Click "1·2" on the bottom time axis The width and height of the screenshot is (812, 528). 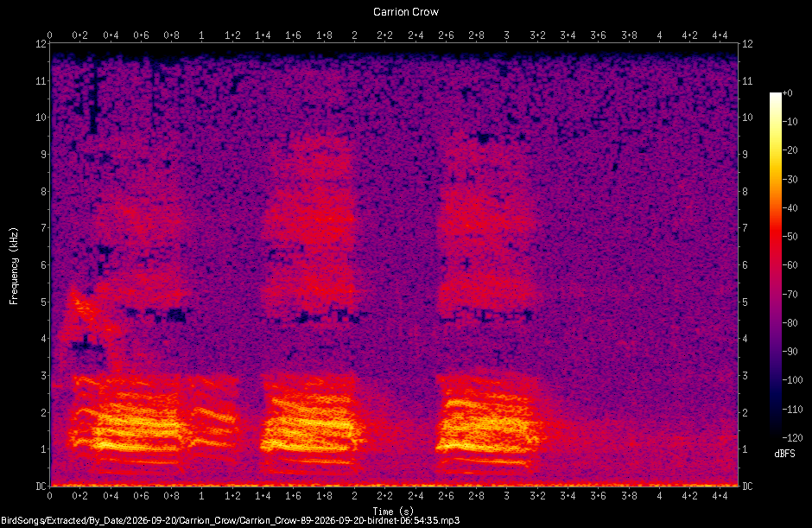click(x=232, y=496)
